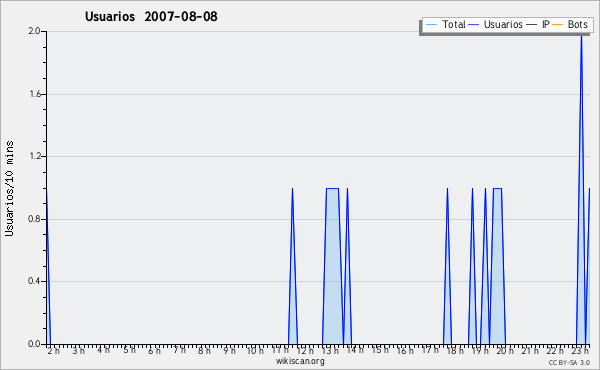
Task: Click the flat plateau at 13 h
Action: click(332, 188)
